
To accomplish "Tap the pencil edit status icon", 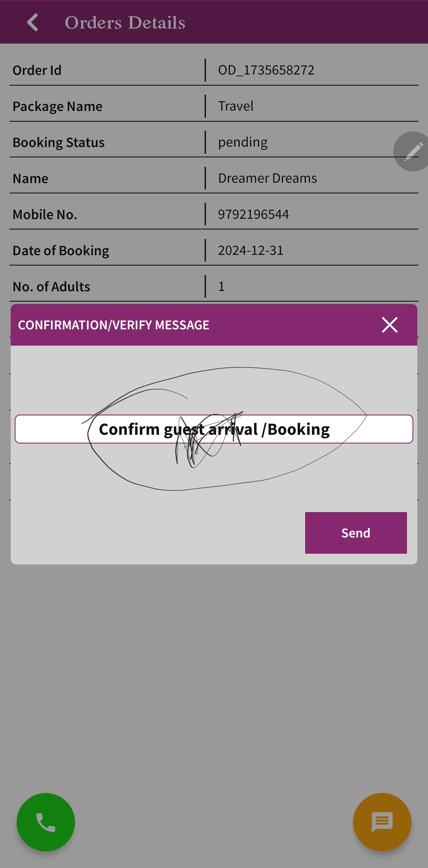I will [412, 151].
